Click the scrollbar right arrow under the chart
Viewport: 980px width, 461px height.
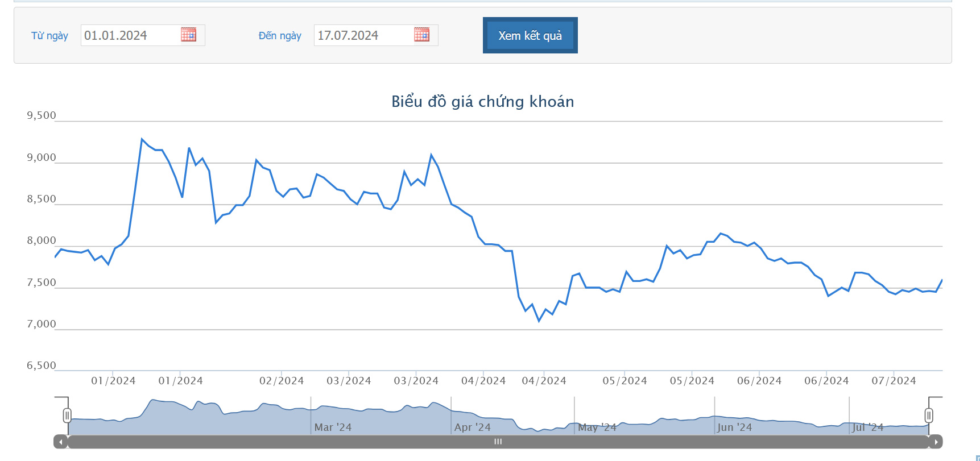click(x=936, y=442)
